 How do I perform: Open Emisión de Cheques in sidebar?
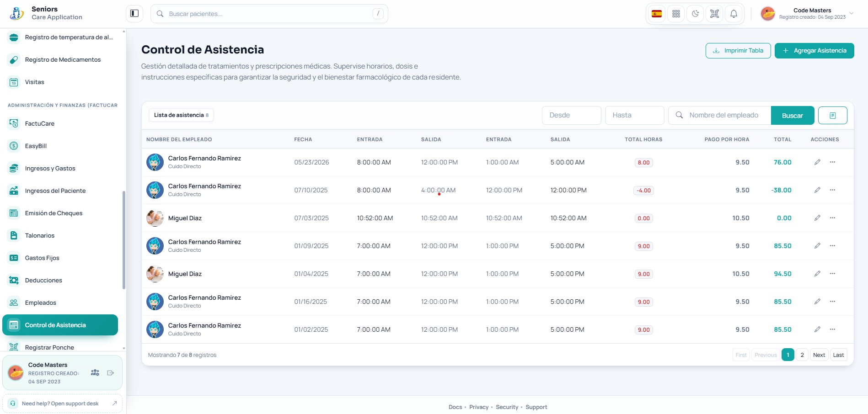tap(60, 213)
